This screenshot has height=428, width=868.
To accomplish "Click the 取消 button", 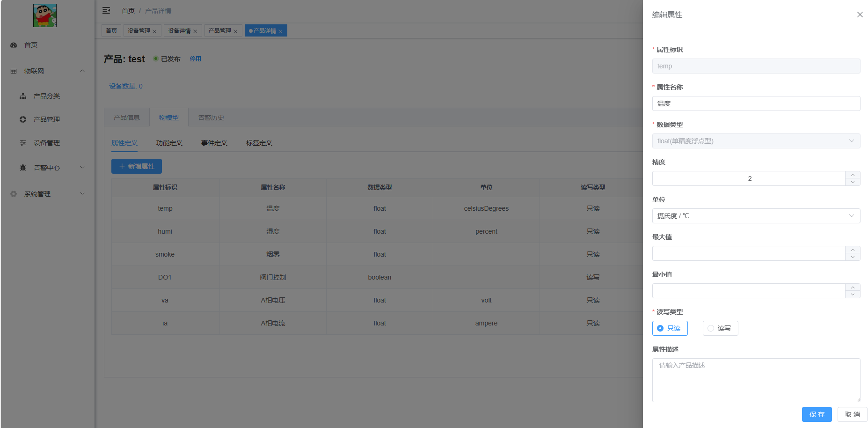I will [853, 414].
